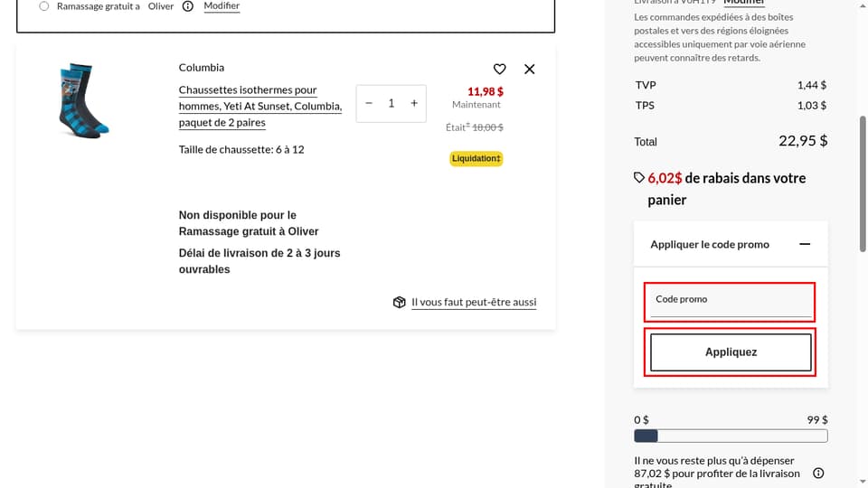Click the Liquidation badge
Image resolution: width=868 pixels, height=488 pixels.
pyautogui.click(x=476, y=159)
